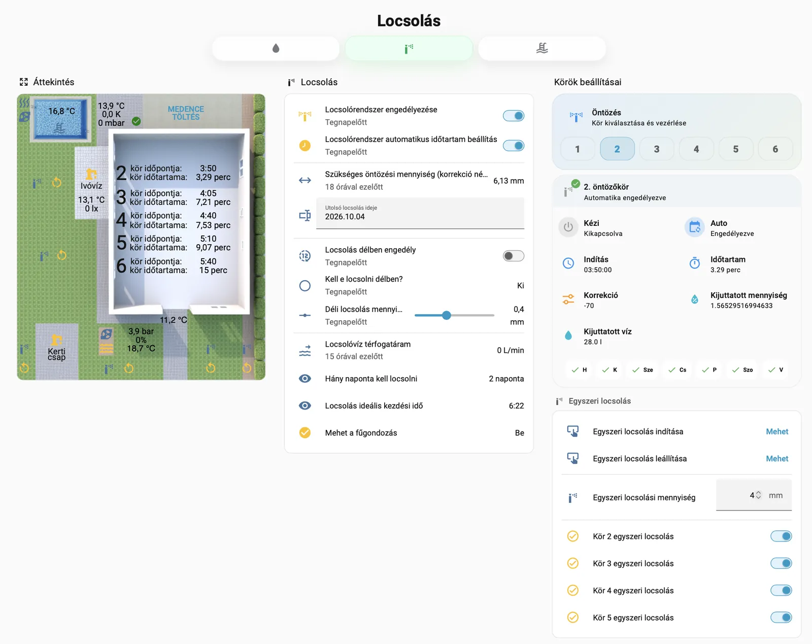Click the Auto calendar icon
Screen dimensions: 812x644
coord(695,227)
